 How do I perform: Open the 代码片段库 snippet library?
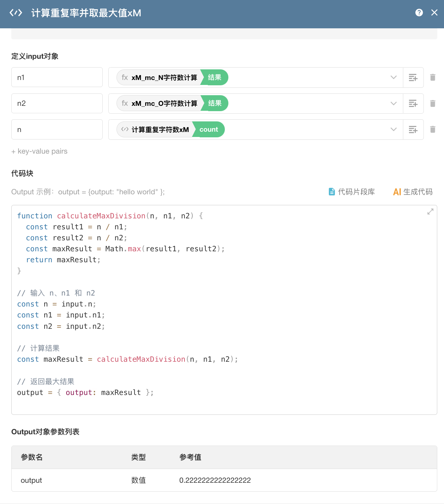coord(352,192)
